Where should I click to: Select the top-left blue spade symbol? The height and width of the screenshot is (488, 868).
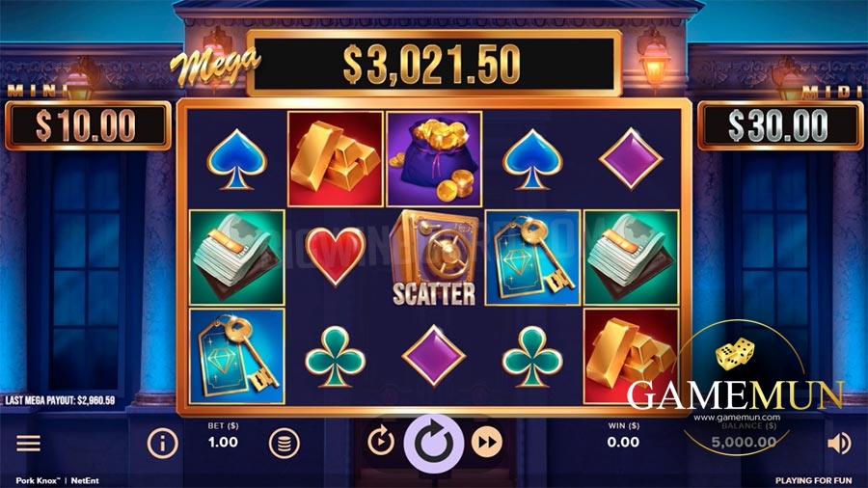pos(237,160)
